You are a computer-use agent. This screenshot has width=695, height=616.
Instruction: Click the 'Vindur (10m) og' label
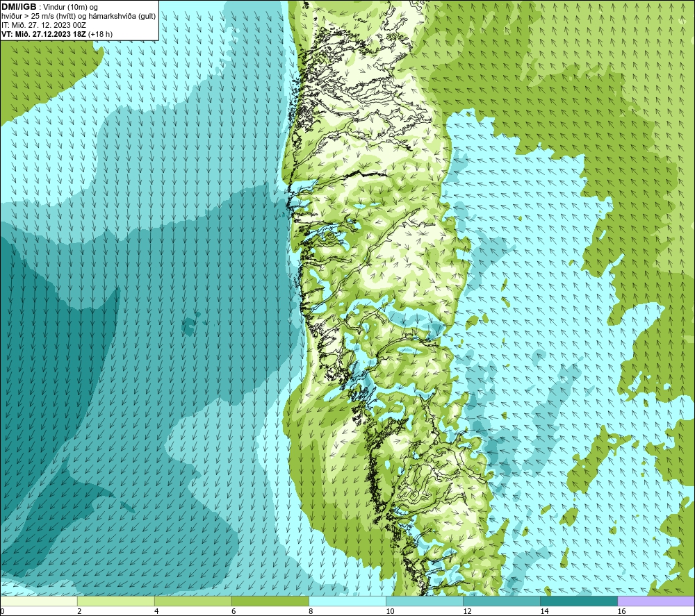(x=71, y=7)
